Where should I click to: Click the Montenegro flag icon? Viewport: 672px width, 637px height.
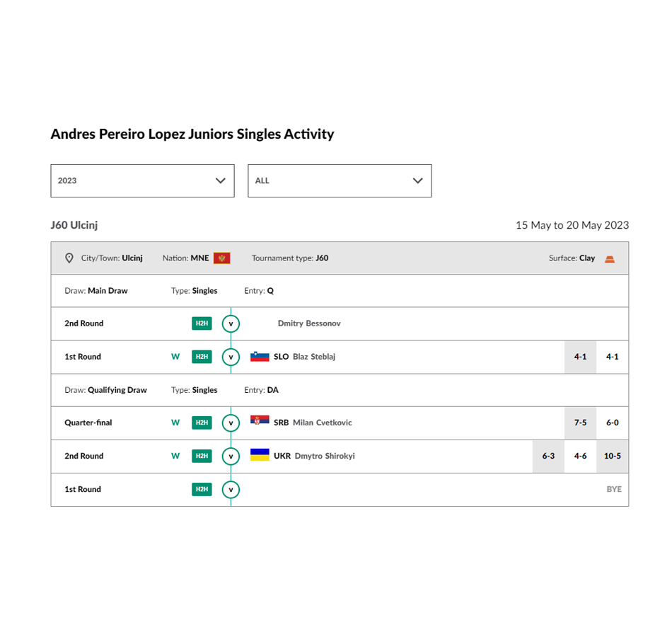[222, 258]
